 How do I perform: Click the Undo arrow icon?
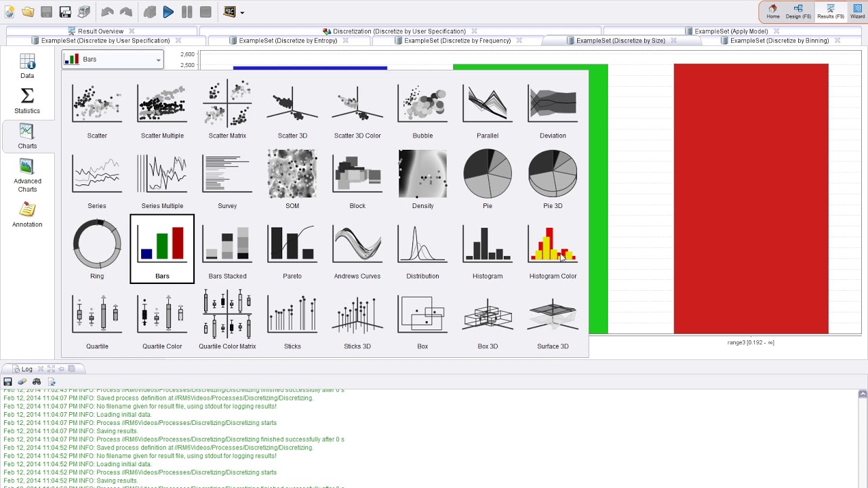(x=107, y=12)
